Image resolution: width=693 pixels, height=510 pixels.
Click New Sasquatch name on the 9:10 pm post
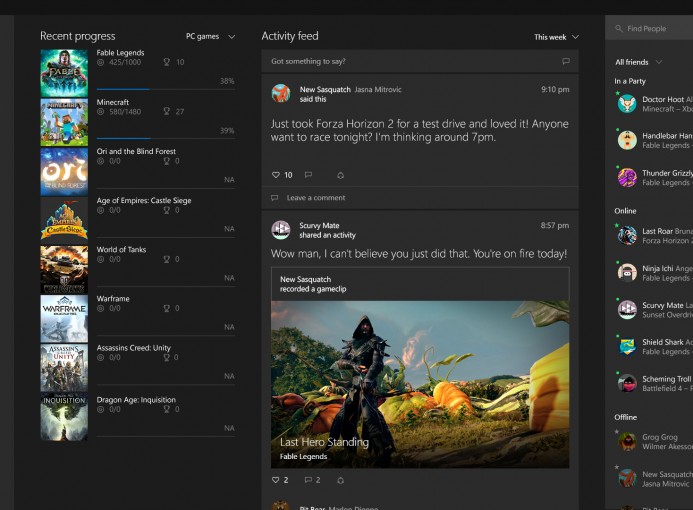325,89
